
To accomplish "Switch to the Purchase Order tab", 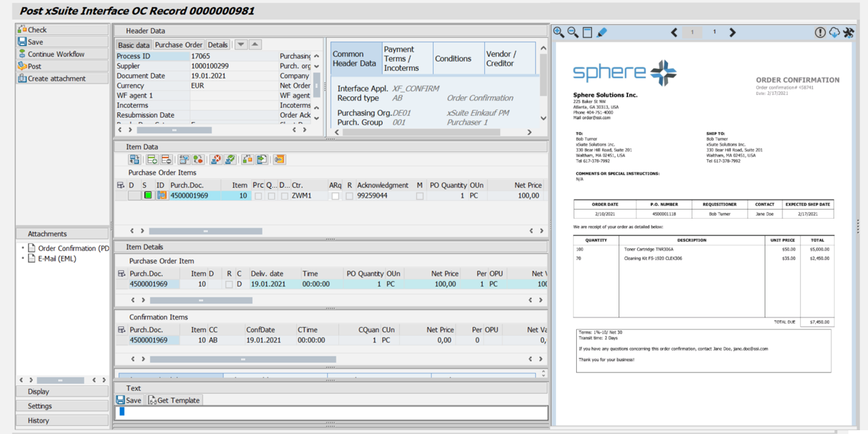I will coord(179,45).
